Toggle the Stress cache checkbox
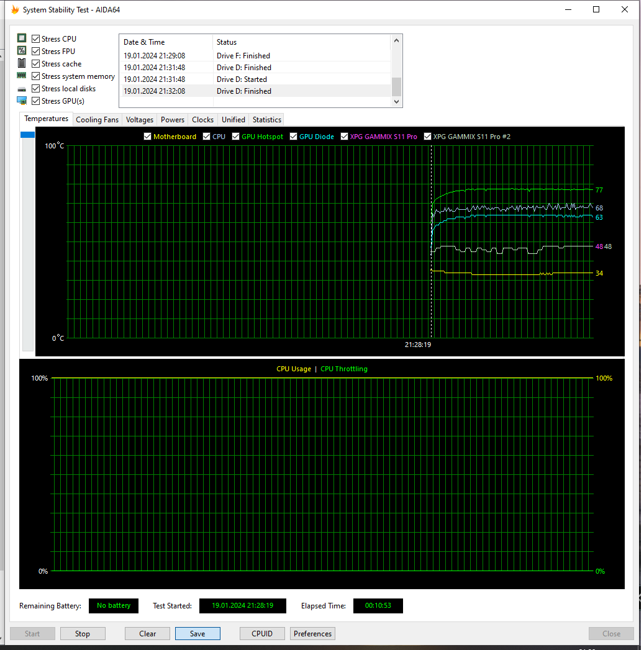This screenshot has height=650, width=644. click(x=35, y=64)
